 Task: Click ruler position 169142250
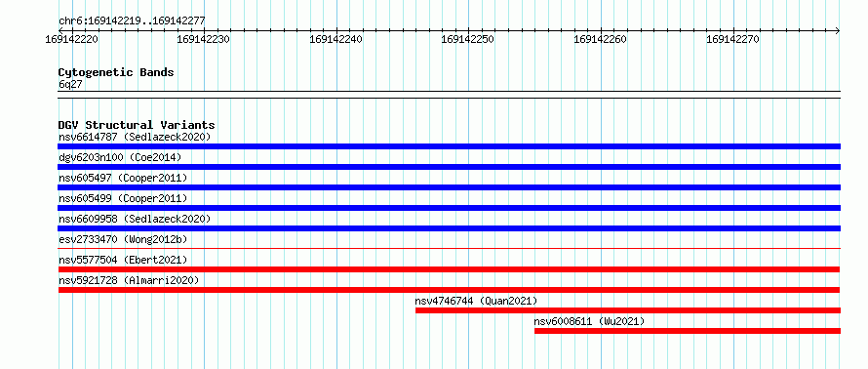point(468,40)
